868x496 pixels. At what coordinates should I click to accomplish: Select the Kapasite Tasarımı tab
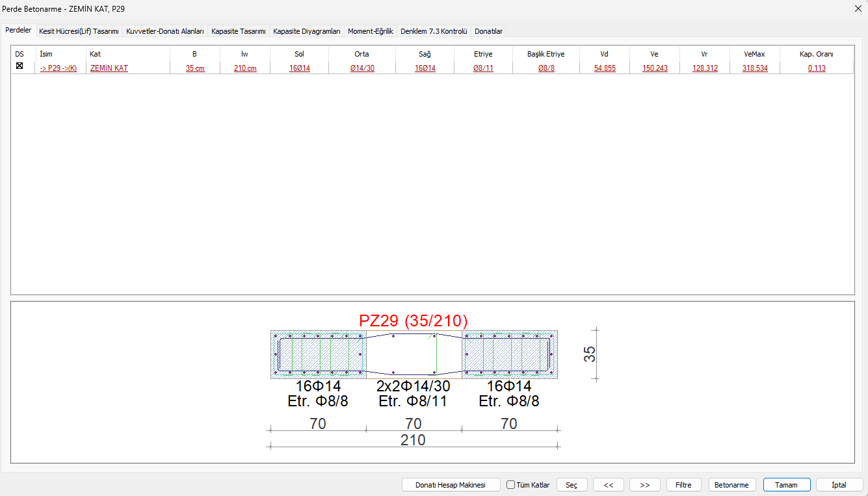pos(239,31)
